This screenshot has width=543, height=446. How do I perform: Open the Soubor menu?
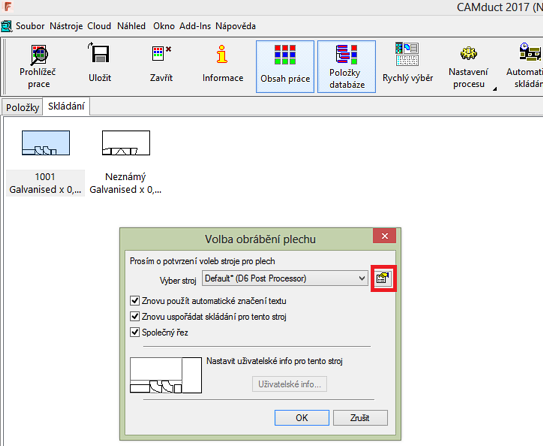30,26
